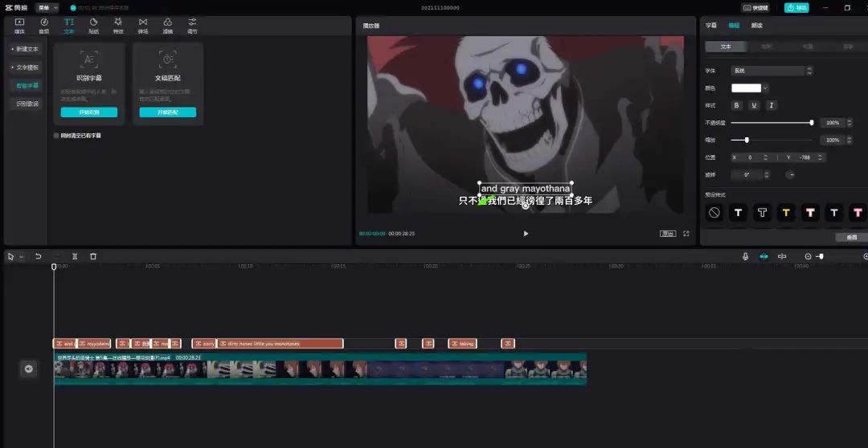Image resolution: width=868 pixels, height=448 pixels.
Task: Click the white text color swatch
Action: click(746, 88)
